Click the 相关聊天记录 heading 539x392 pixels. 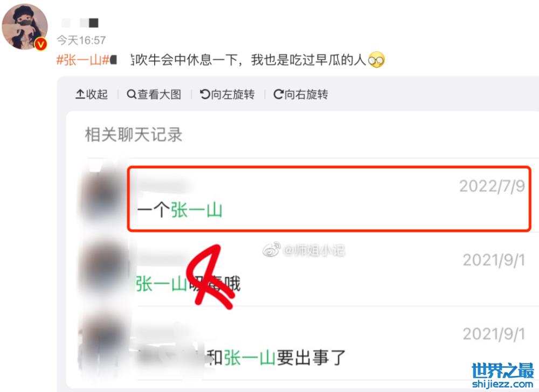pyautogui.click(x=134, y=135)
